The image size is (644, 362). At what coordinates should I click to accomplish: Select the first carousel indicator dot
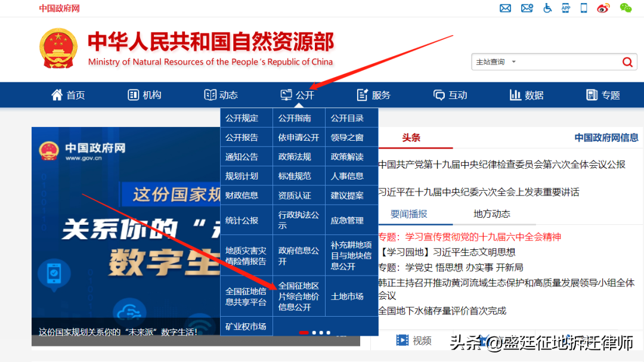coord(304,333)
